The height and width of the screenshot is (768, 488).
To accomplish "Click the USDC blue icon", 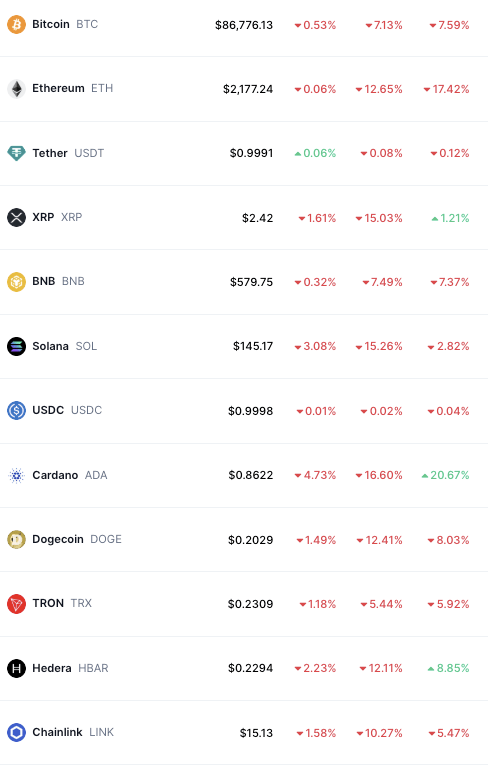I will click(16, 410).
